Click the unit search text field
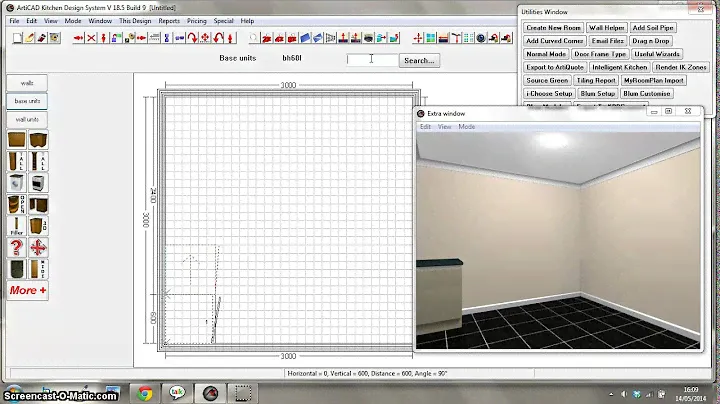Image resolution: width=720 pixels, height=404 pixels. click(x=371, y=60)
